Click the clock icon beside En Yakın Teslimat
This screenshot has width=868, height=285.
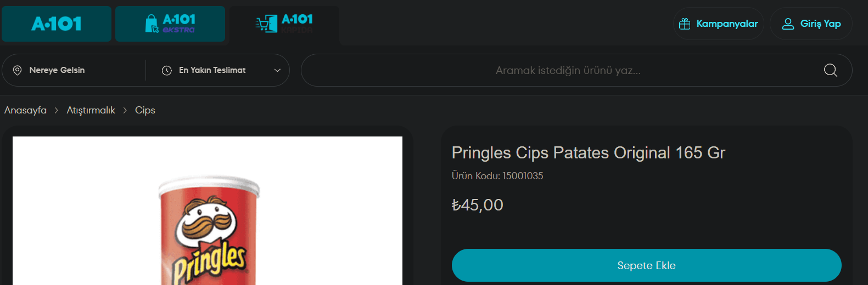coord(167,70)
